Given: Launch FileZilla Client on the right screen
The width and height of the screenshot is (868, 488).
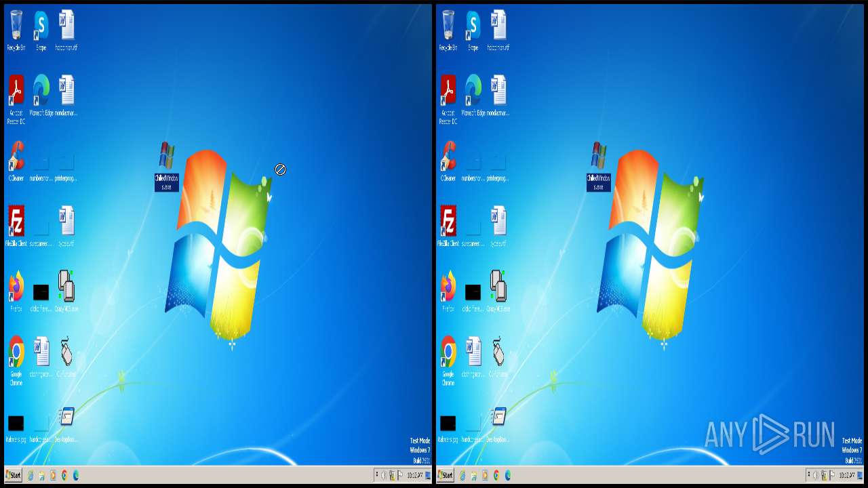Looking at the screenshot, I should [448, 226].
